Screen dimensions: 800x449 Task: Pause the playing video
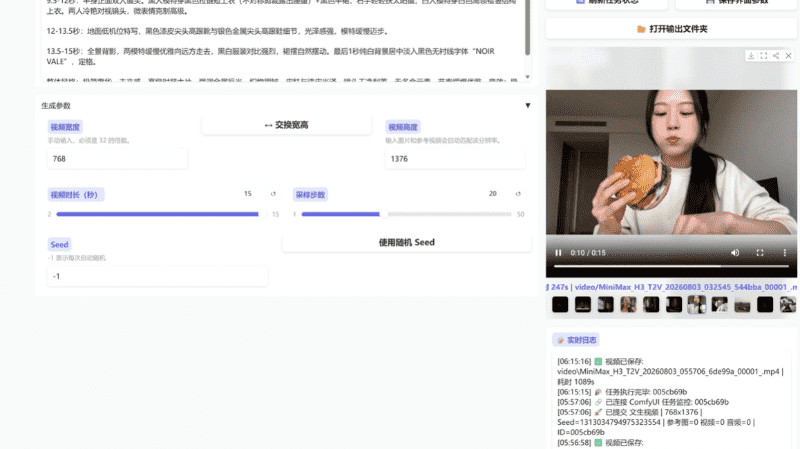click(x=558, y=253)
